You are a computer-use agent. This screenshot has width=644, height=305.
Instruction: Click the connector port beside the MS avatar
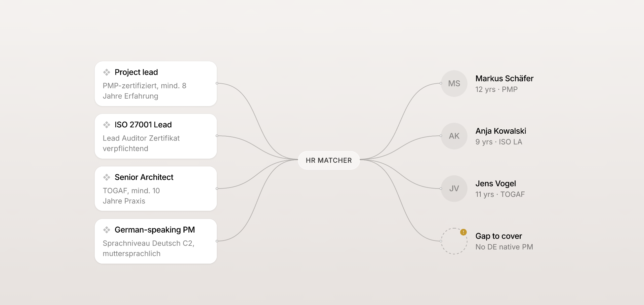point(441,83)
